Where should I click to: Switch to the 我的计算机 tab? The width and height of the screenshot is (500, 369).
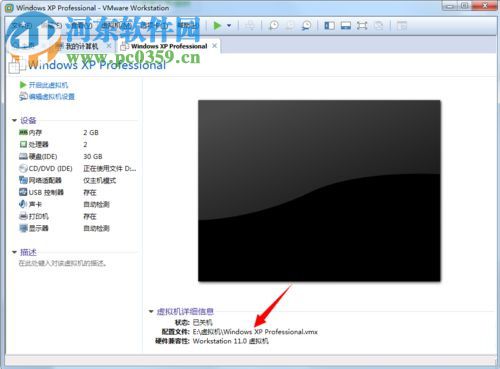click(x=81, y=46)
